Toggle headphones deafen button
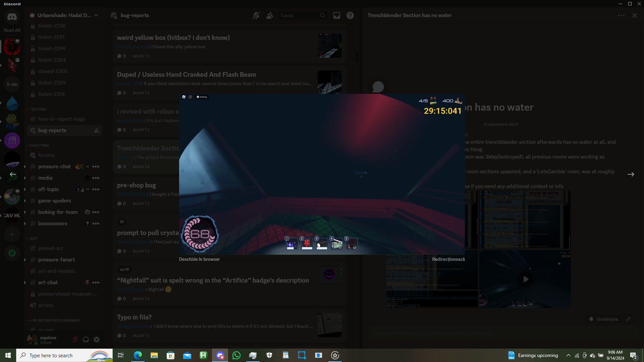This screenshot has width=644, height=362. click(x=86, y=340)
